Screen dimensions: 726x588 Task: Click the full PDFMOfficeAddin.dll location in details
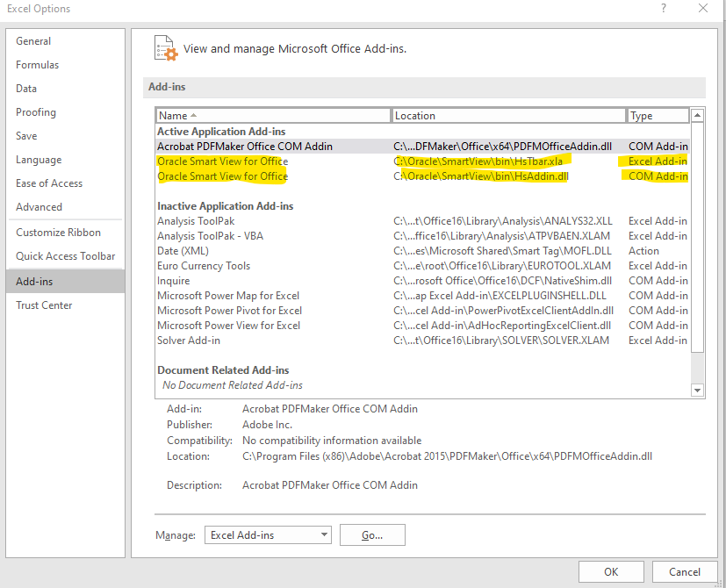pos(447,456)
